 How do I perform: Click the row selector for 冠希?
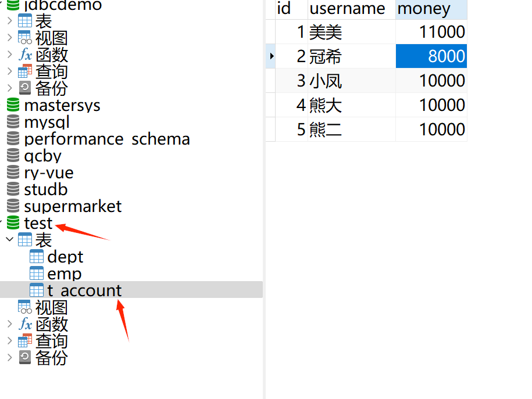tap(270, 56)
